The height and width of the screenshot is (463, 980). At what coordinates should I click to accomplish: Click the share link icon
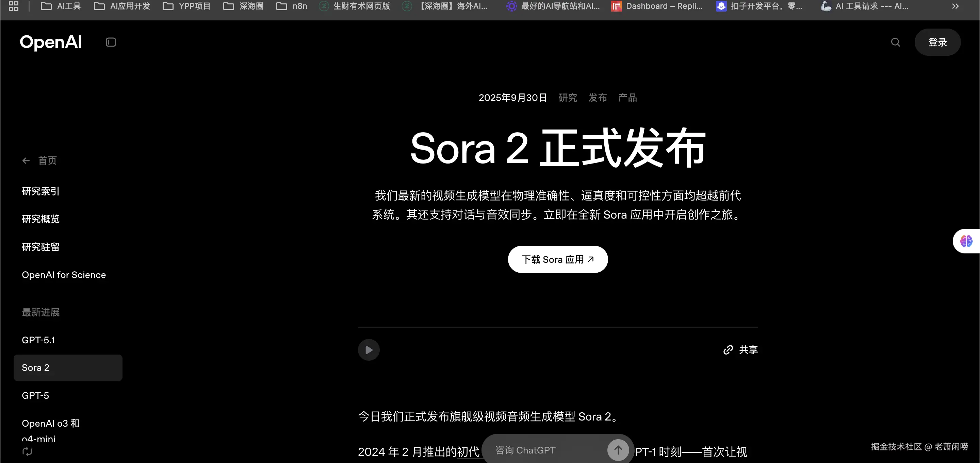click(728, 350)
